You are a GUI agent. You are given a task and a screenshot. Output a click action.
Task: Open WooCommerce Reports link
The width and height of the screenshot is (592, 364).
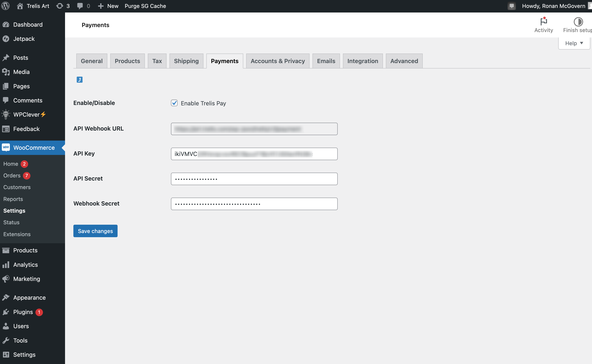coord(13,199)
